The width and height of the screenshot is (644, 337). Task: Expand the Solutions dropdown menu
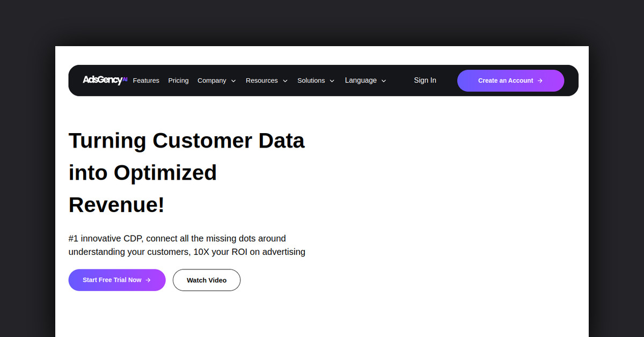pos(311,80)
